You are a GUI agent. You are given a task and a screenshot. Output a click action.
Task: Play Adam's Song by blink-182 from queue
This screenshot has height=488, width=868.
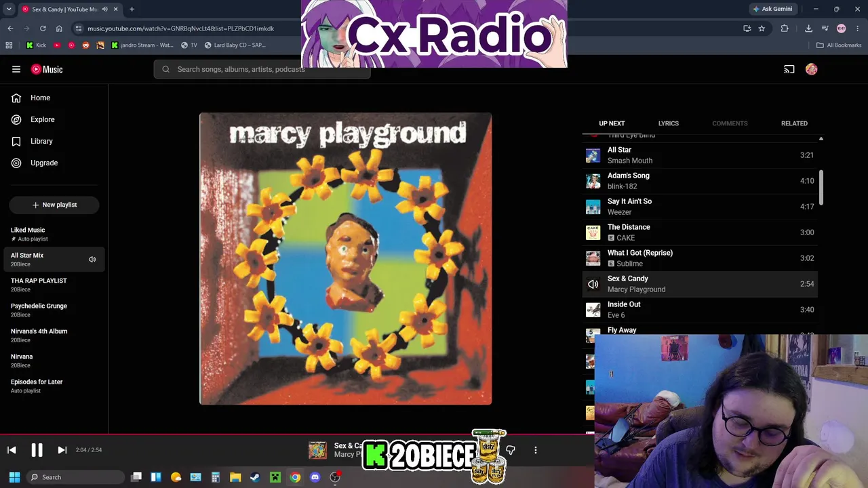(x=700, y=181)
